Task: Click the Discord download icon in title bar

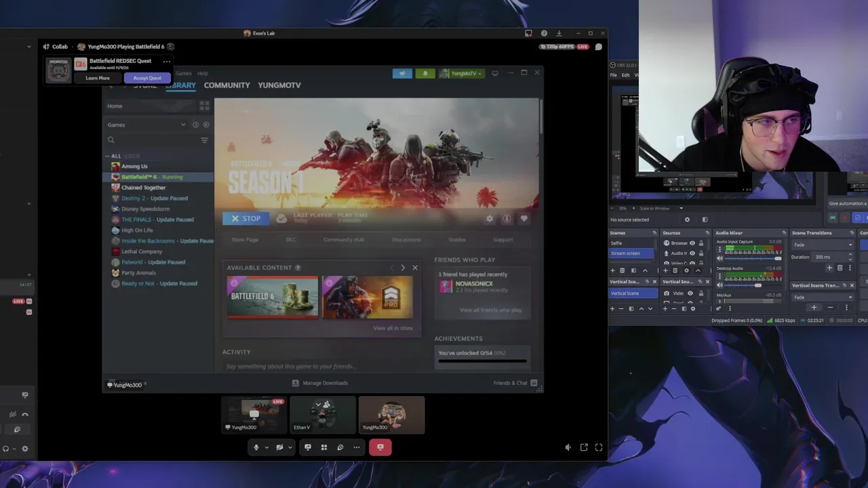Action: [x=559, y=33]
